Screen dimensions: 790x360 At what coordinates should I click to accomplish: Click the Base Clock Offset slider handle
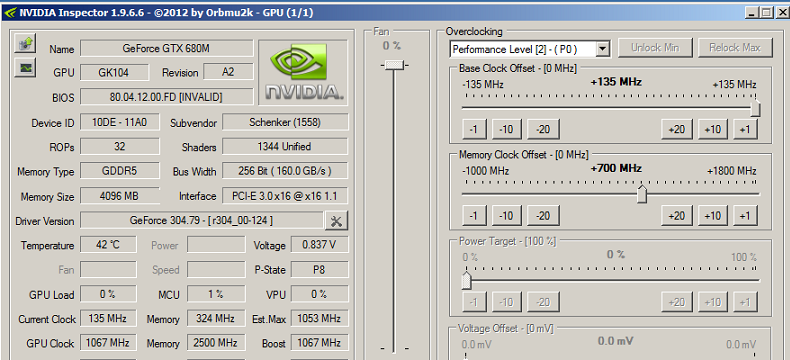pyautogui.click(x=755, y=109)
